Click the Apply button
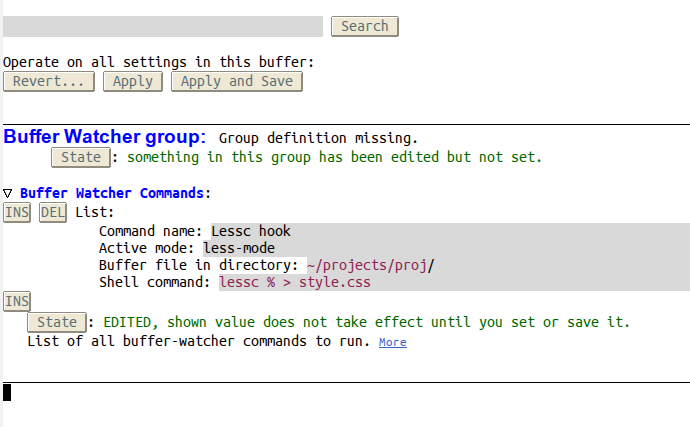The width and height of the screenshot is (690, 427). tap(133, 81)
